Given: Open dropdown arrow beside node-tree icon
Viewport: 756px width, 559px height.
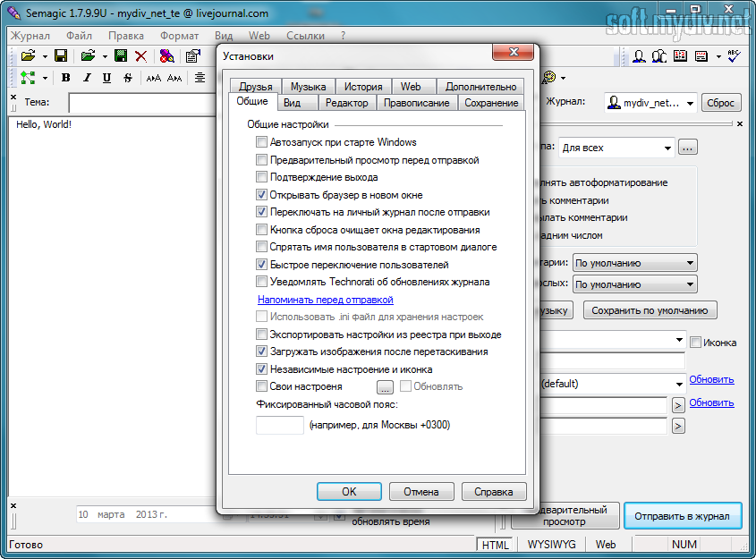Looking at the screenshot, I should [45, 78].
